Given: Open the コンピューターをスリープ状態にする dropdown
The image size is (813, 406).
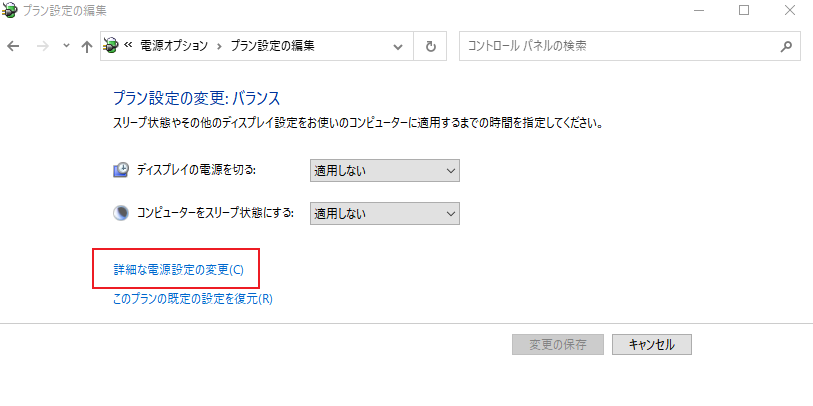Looking at the screenshot, I should pyautogui.click(x=384, y=213).
